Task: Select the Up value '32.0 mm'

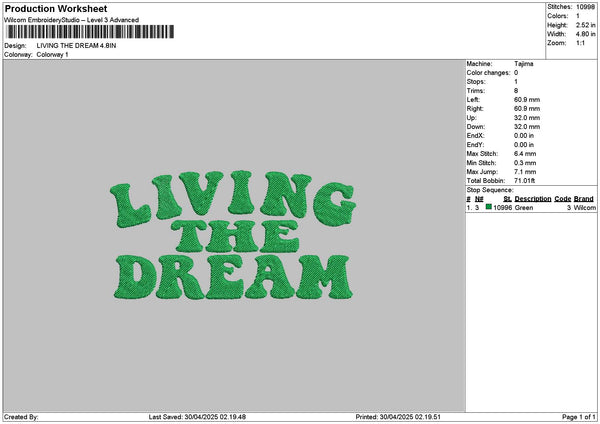Action: [x=527, y=118]
